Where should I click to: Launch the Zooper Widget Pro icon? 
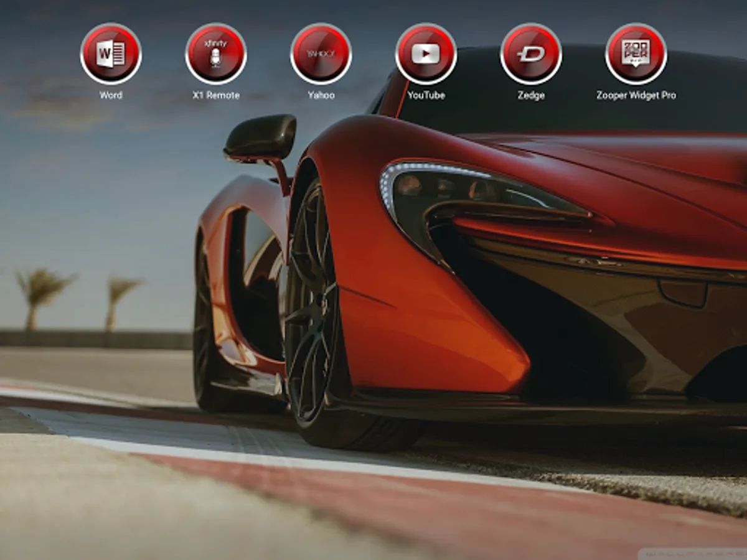click(636, 54)
